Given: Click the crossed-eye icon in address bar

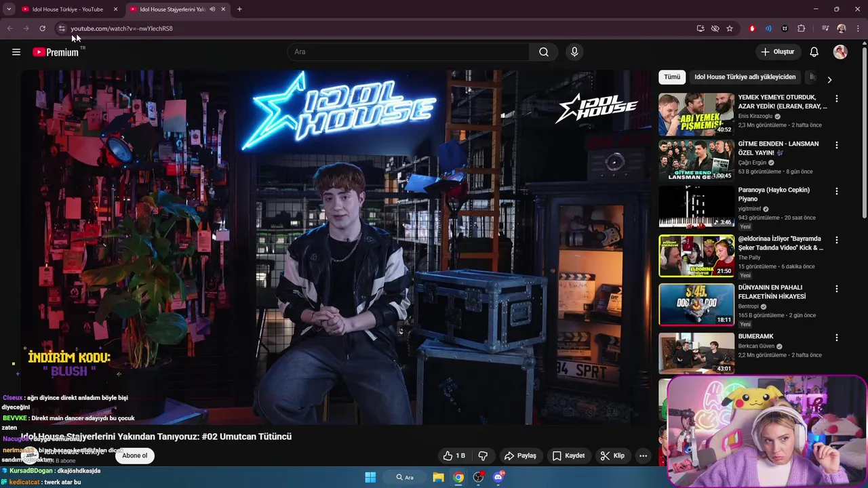Looking at the screenshot, I should pos(715,28).
